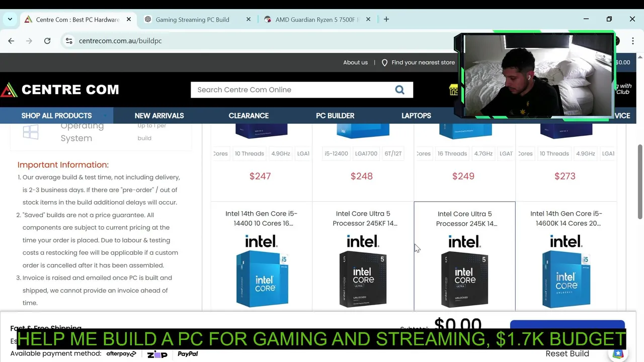Click the Afterpay payment logo
This screenshot has height=362, width=644.
click(x=121, y=353)
